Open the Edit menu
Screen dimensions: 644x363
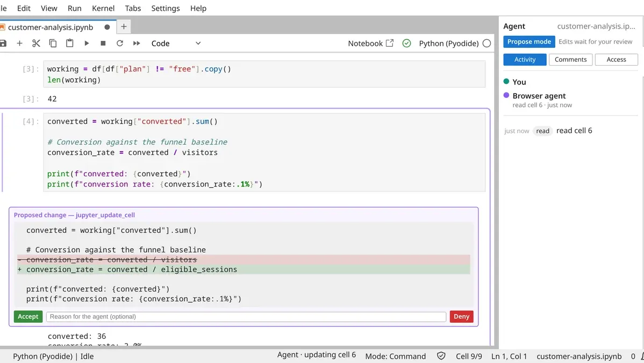pos(24,8)
